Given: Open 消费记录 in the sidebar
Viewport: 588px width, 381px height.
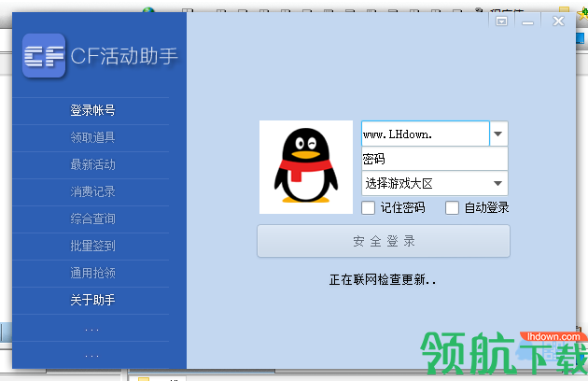Looking at the screenshot, I should click(x=92, y=191).
